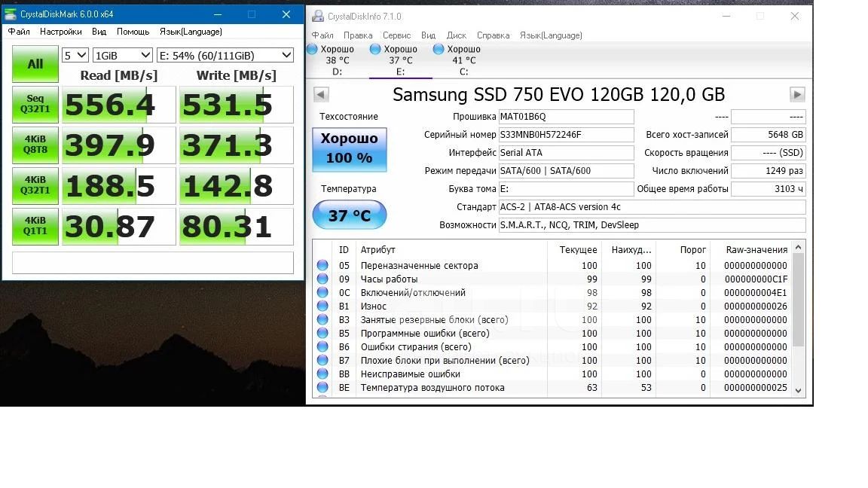The image size is (868, 488).
Task: Click status circle for attribute 0C
Action: (322, 292)
